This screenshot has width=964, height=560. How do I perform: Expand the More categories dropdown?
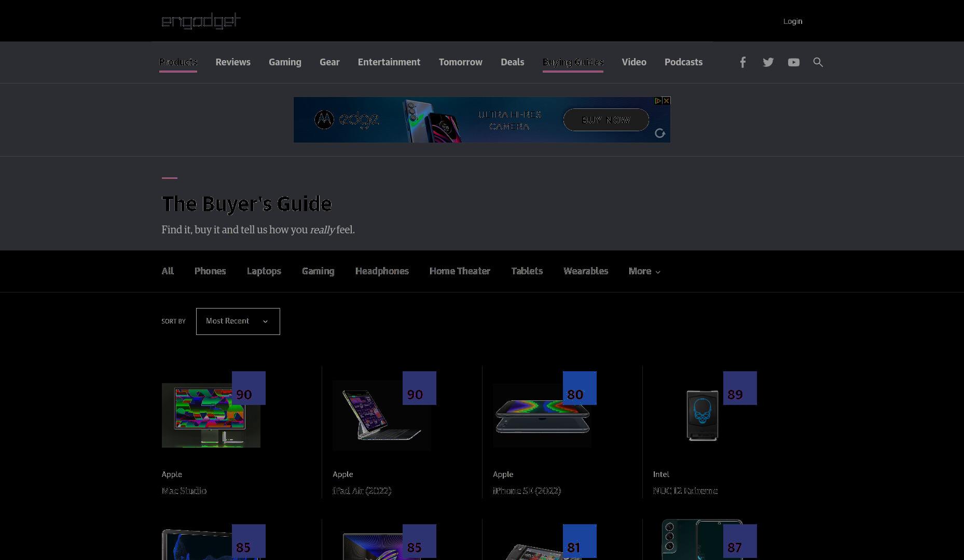tap(644, 271)
